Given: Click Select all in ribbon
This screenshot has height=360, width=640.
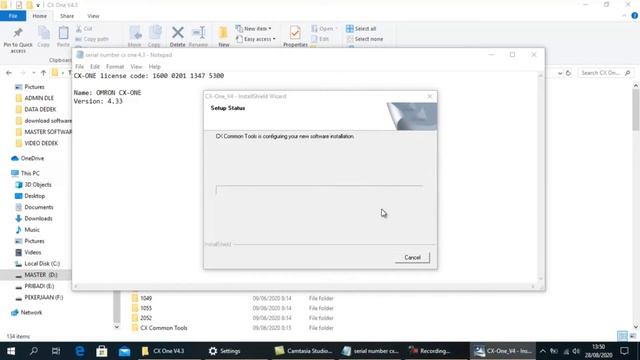Looking at the screenshot, I should pyautogui.click(x=361, y=29).
